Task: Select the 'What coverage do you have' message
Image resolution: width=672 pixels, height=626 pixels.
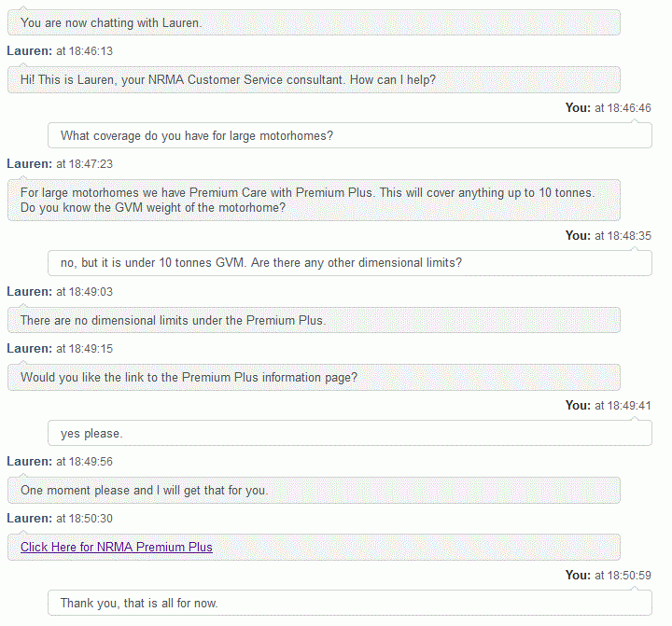Action: coord(350,136)
